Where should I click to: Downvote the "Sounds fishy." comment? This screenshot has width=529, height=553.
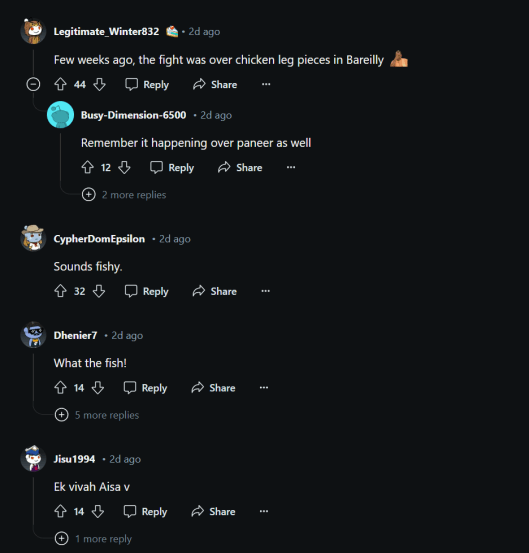[99, 291]
